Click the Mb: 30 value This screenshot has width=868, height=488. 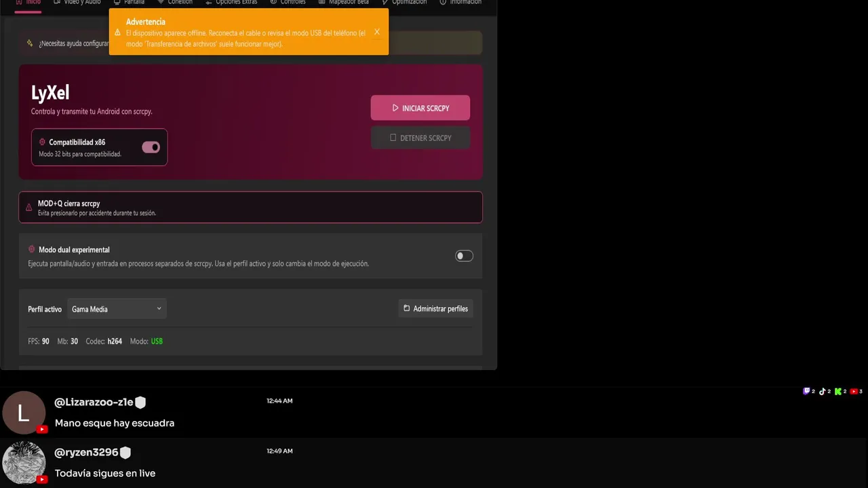pyautogui.click(x=68, y=342)
